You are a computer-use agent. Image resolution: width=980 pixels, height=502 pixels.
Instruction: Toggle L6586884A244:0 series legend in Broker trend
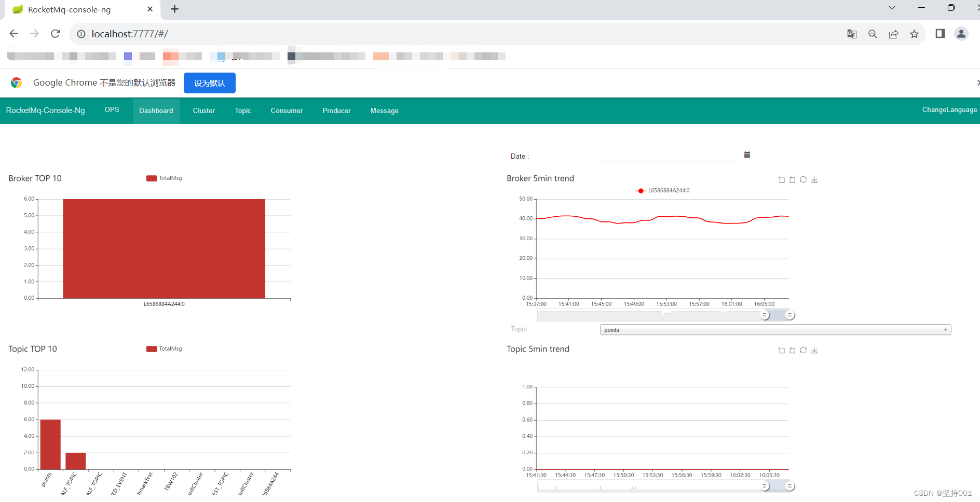pos(662,190)
